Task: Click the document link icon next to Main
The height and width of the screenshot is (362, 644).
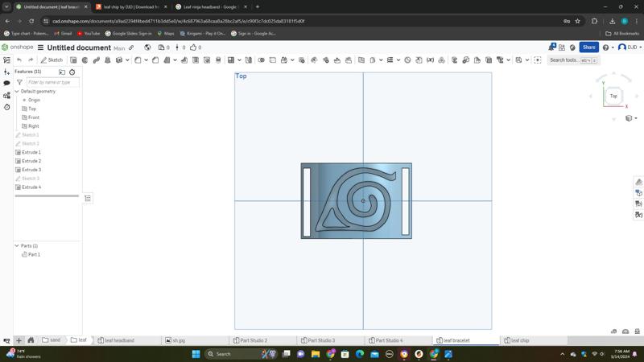Action: (131, 47)
